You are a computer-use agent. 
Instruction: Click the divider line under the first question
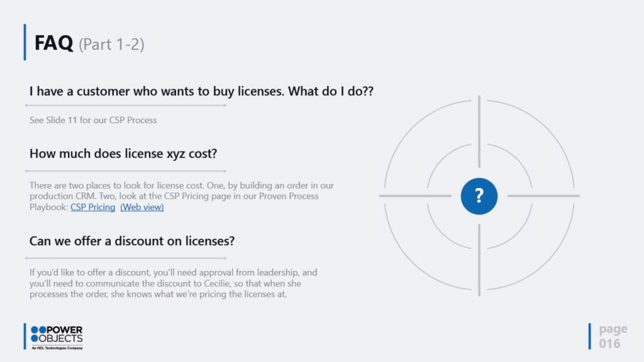(x=126, y=105)
